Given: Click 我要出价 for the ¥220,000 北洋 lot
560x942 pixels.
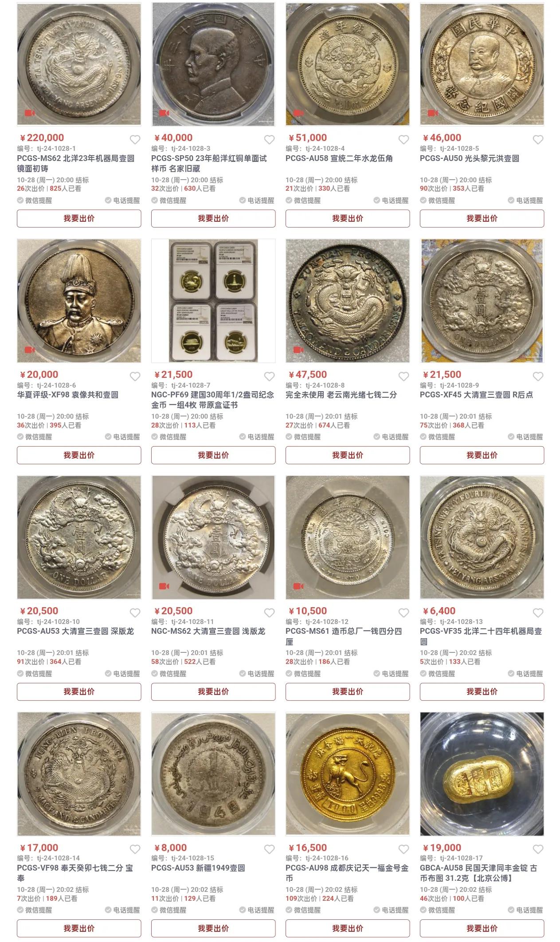Looking at the screenshot, I should point(79,218).
